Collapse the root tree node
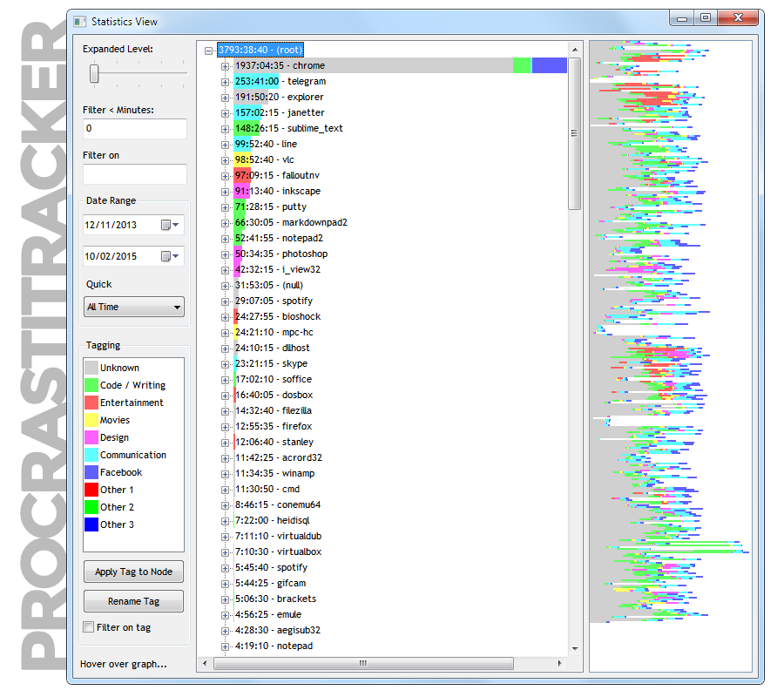Viewport: 784px width, 697px height. pos(208,51)
